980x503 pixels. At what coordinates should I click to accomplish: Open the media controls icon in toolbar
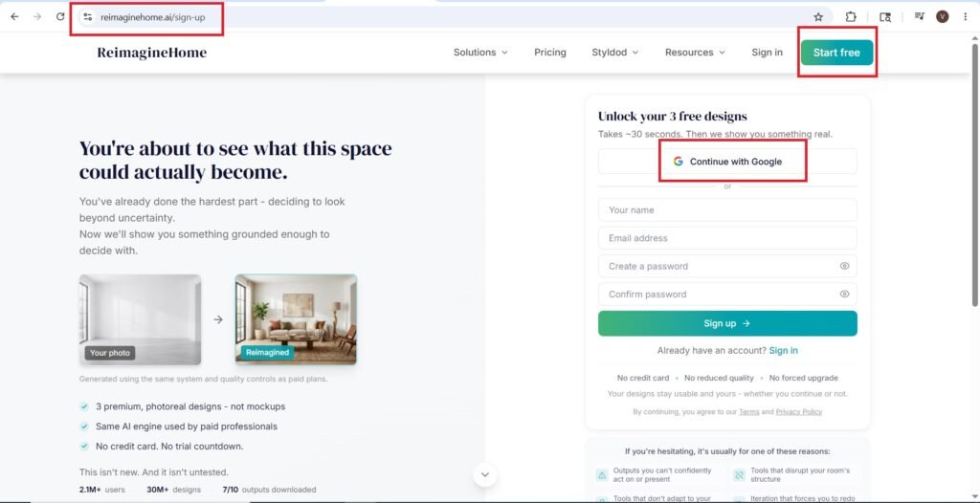click(x=919, y=17)
